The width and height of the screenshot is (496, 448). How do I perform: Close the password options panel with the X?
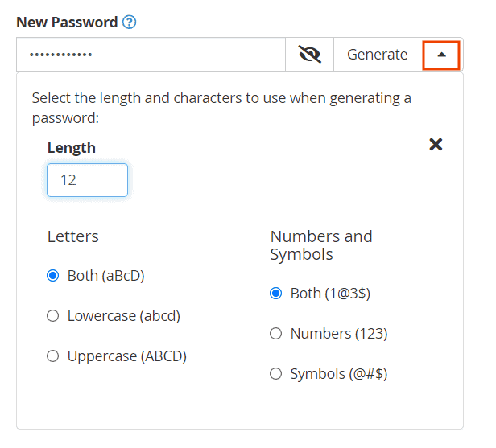[x=436, y=145]
